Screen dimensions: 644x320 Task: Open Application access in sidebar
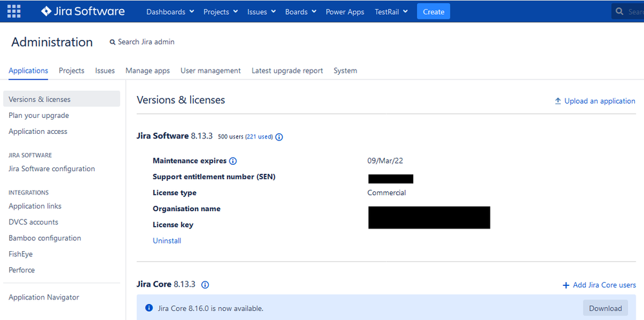[38, 132]
